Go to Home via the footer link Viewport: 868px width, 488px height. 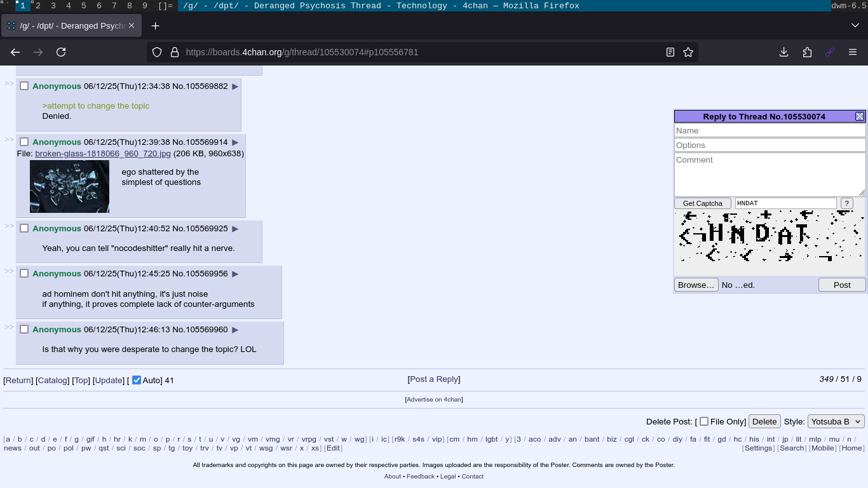[851, 448]
